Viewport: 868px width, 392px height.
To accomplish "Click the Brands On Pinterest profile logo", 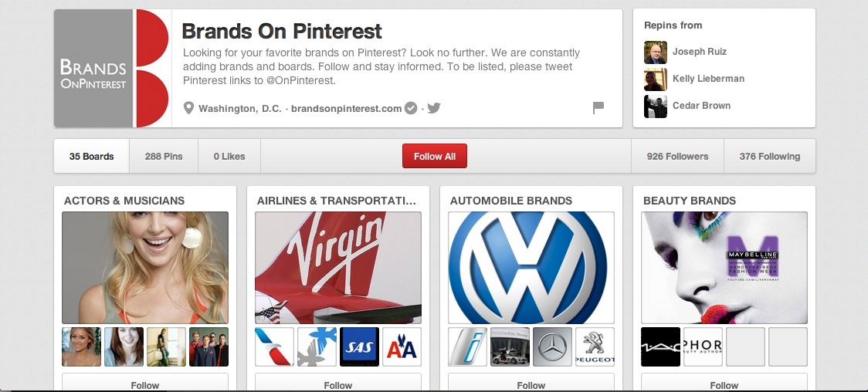I will [x=113, y=68].
